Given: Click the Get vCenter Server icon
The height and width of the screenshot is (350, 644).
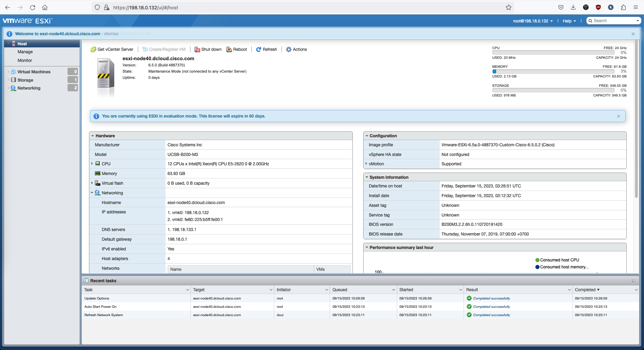Looking at the screenshot, I should tap(93, 49).
